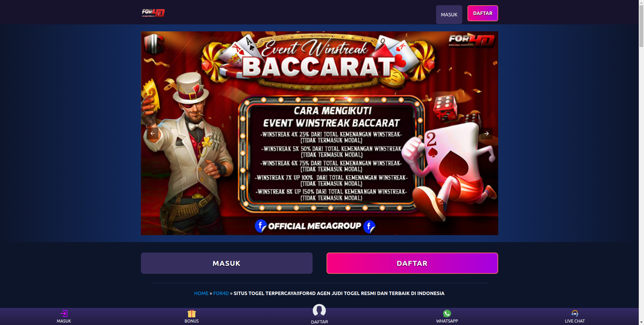Open the Bonus gift icon

[x=192, y=314]
